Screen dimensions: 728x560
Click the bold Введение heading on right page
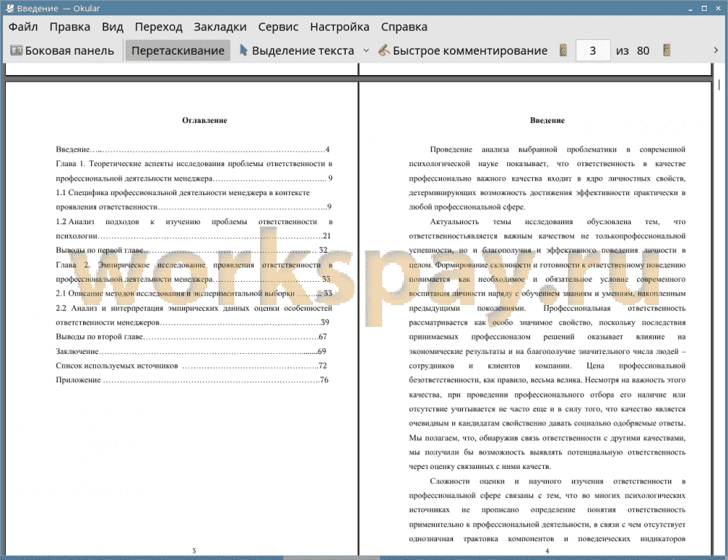tap(547, 120)
